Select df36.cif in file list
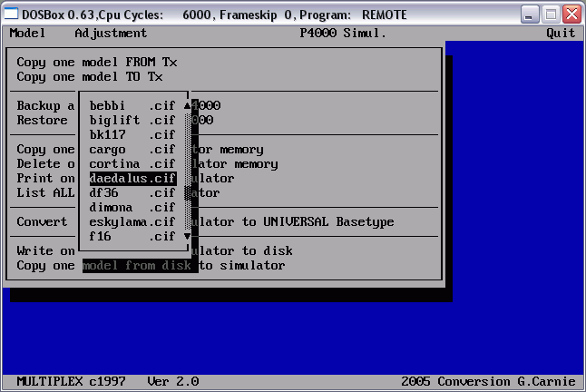 click(132, 193)
